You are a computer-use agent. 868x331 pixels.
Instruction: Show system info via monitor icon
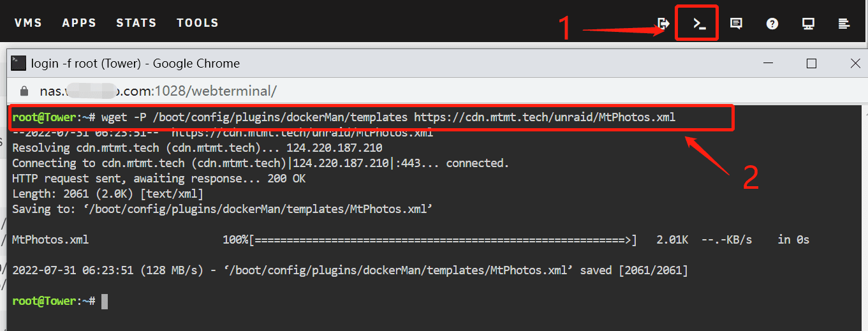point(808,24)
